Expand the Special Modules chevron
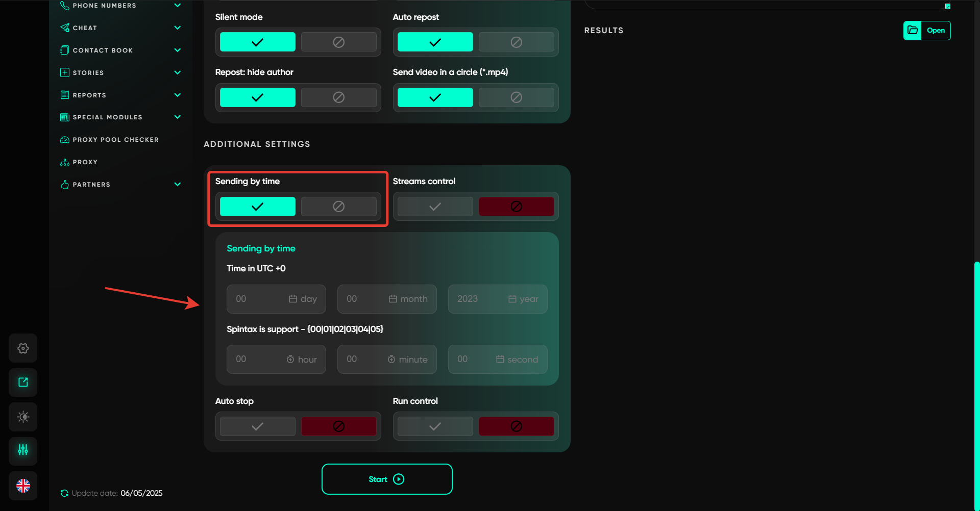Viewport: 980px width, 511px height. tap(178, 117)
